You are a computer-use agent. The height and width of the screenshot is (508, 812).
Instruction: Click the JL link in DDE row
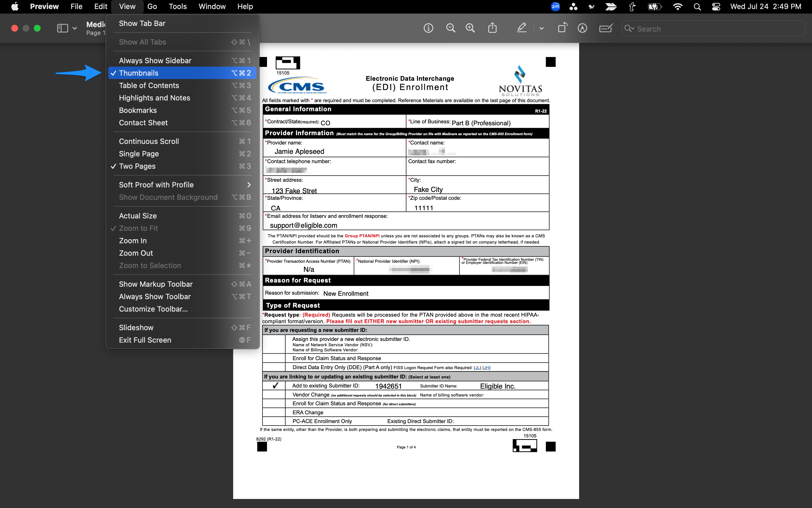(477, 367)
